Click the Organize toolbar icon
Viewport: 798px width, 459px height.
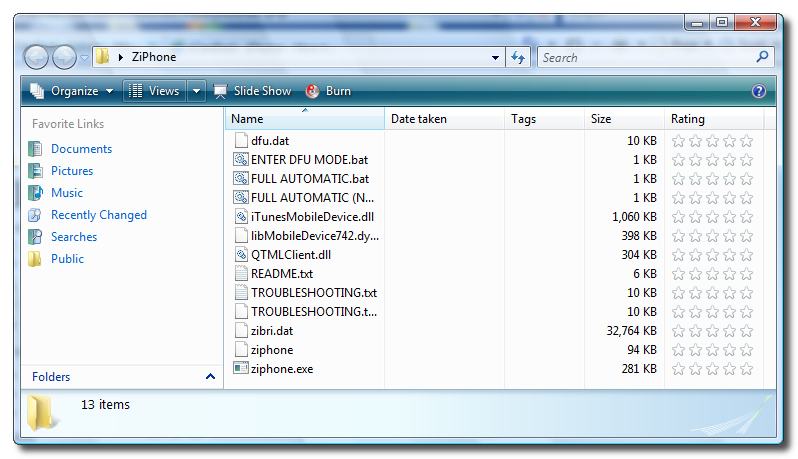point(37,91)
